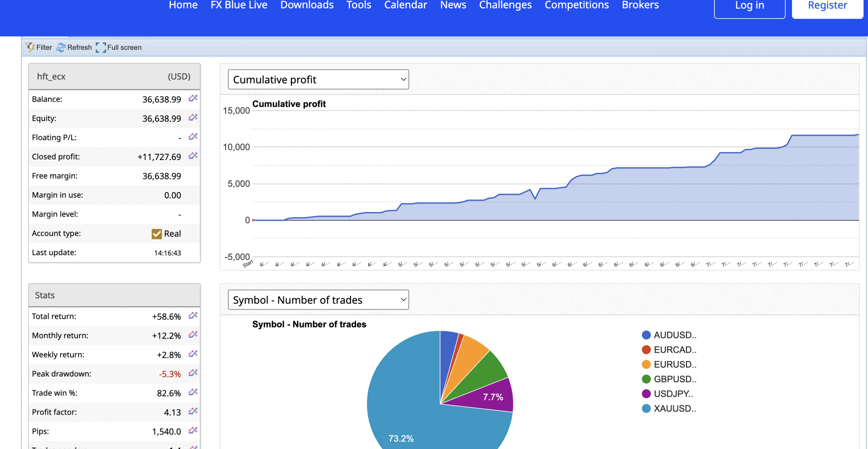
Task: Open chart icon next to Balance
Action: [193, 98]
